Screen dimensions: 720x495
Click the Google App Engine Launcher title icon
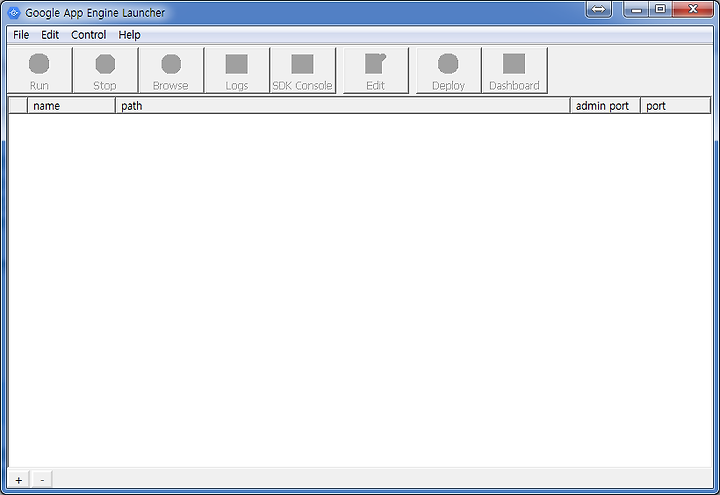[14, 13]
